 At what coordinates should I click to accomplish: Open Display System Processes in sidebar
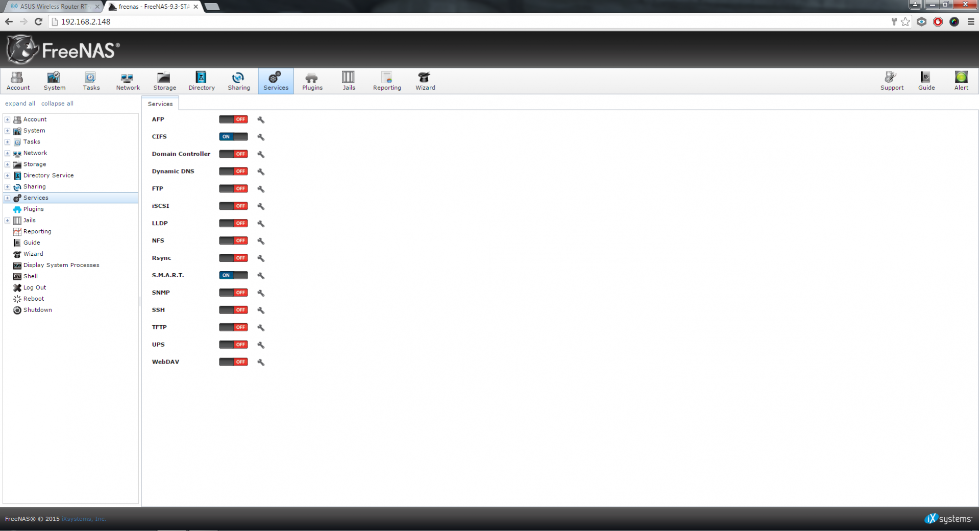click(61, 265)
